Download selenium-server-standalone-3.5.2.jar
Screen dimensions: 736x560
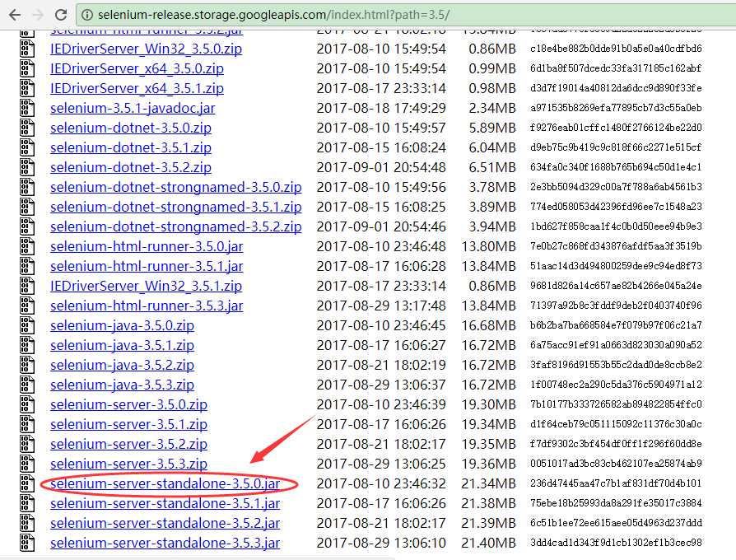(165, 523)
